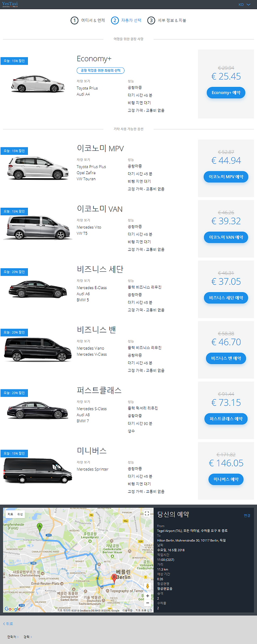Open the KO language dropdown

tap(245, 5)
